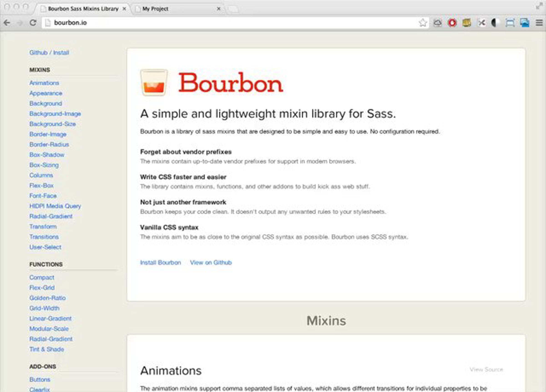Screen dimensions: 546x392
Task: Reload the bourbon.io page
Action: coord(33,23)
